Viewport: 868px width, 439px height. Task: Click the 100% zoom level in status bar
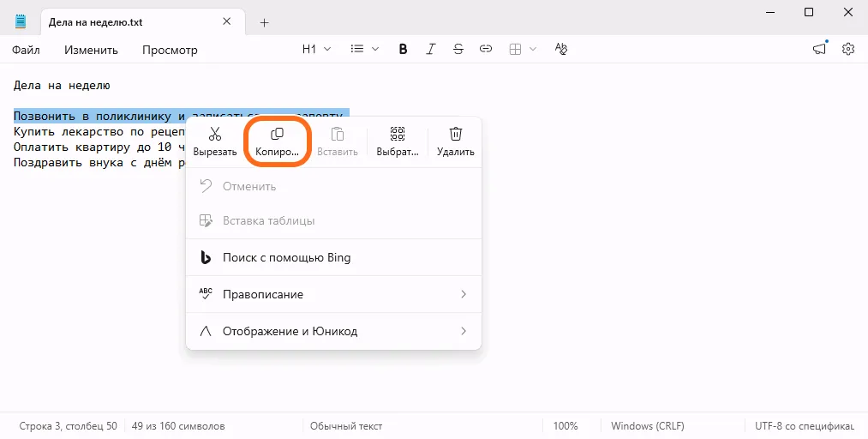click(566, 426)
